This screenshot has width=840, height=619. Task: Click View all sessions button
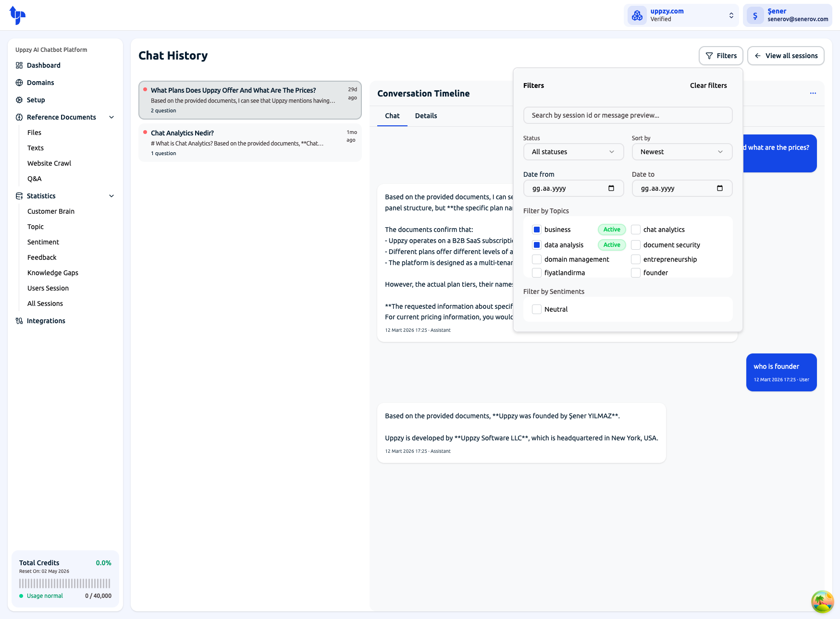point(786,56)
